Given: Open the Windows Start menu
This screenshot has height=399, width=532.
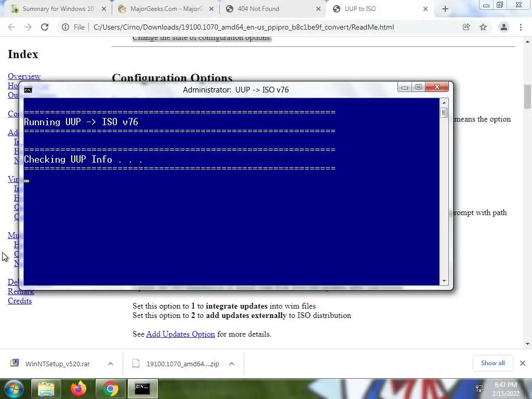Looking at the screenshot, I should (x=14, y=389).
